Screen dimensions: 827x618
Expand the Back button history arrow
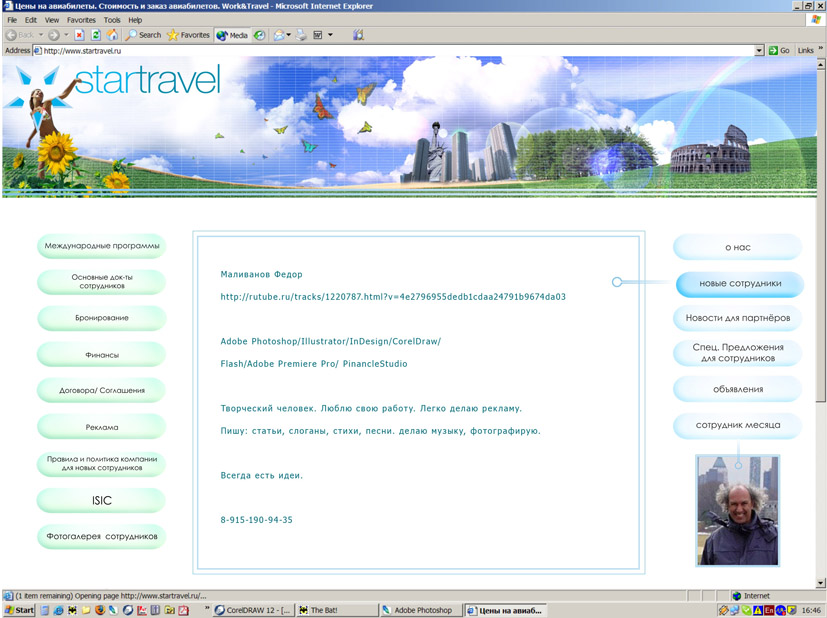click(x=41, y=35)
